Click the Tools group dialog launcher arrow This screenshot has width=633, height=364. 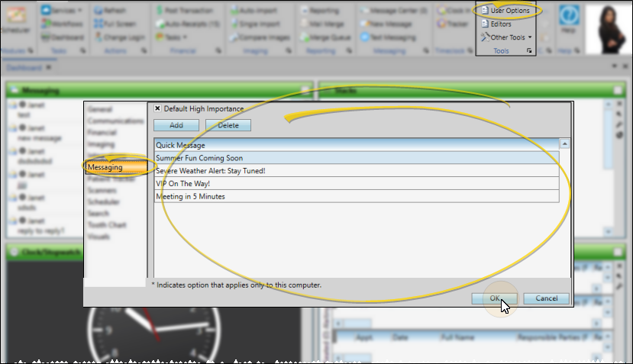pos(530,51)
